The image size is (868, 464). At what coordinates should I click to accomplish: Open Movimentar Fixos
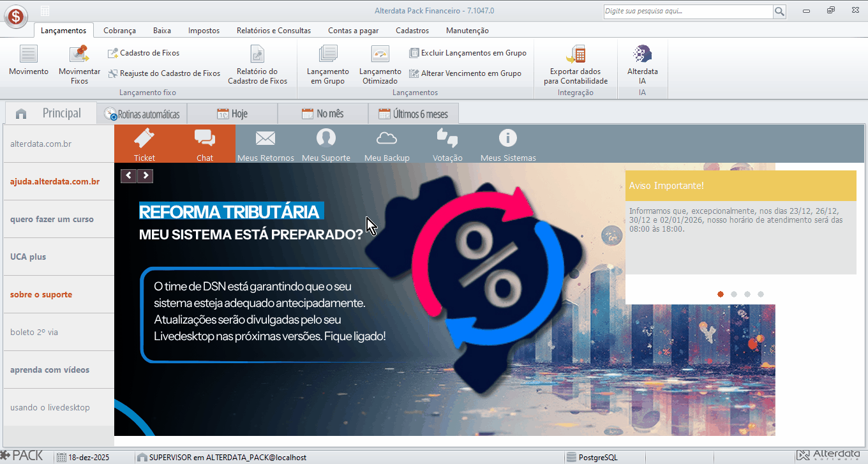click(x=80, y=64)
